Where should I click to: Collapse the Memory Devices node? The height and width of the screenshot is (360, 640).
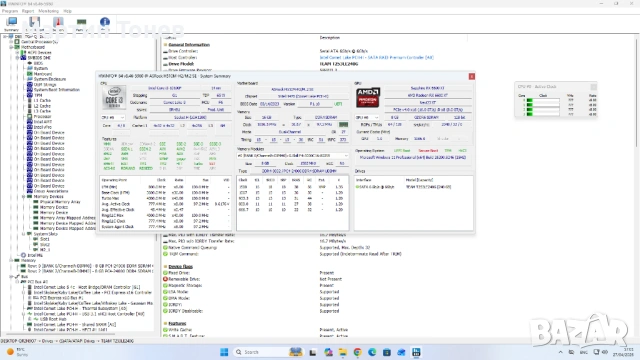(x=24, y=196)
